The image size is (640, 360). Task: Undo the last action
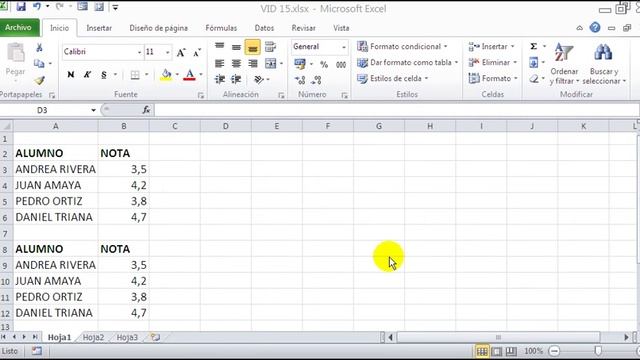click(x=37, y=7)
